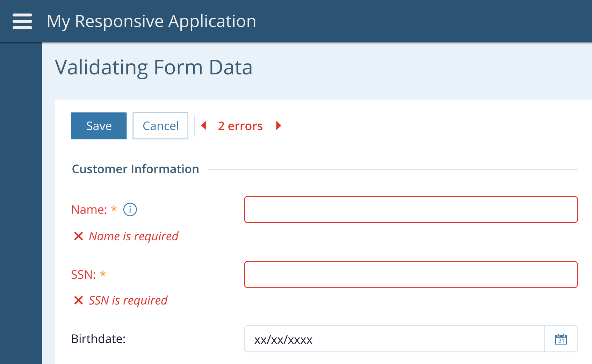The image size is (592, 364).
Task: Click the SSN is required error message
Action: point(128,300)
